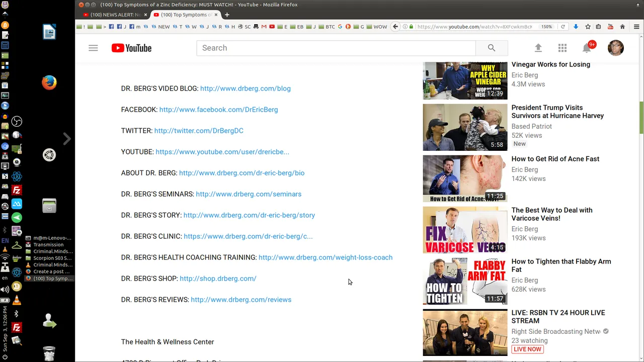Open the RSBN TV live stream thumbnail

point(465,332)
